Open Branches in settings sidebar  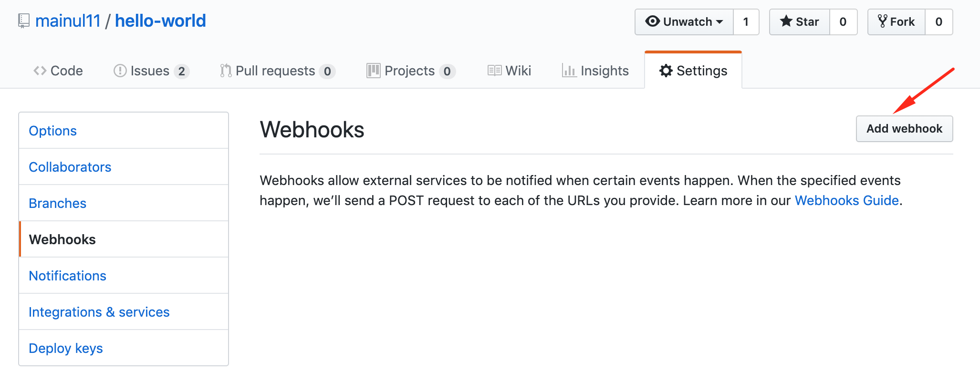click(x=124, y=203)
